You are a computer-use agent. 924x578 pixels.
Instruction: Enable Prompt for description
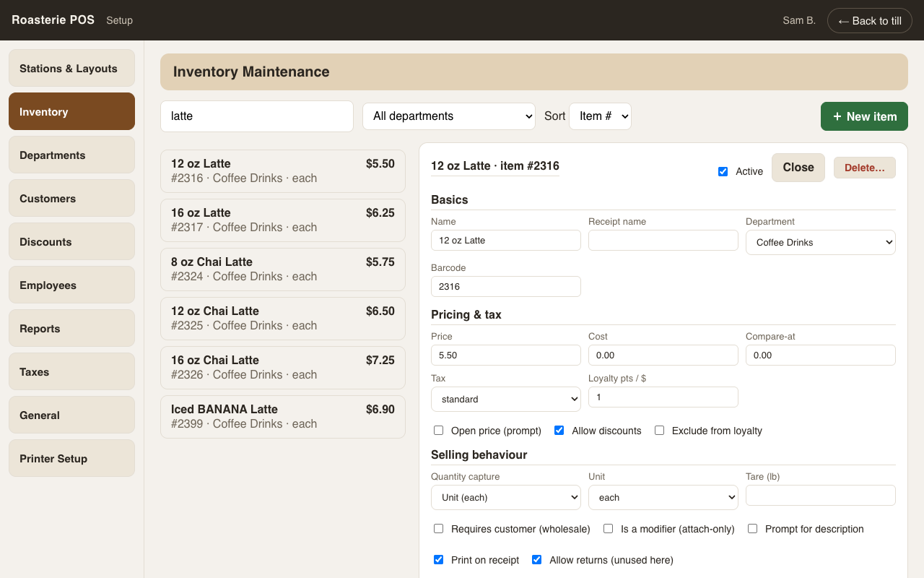click(752, 529)
